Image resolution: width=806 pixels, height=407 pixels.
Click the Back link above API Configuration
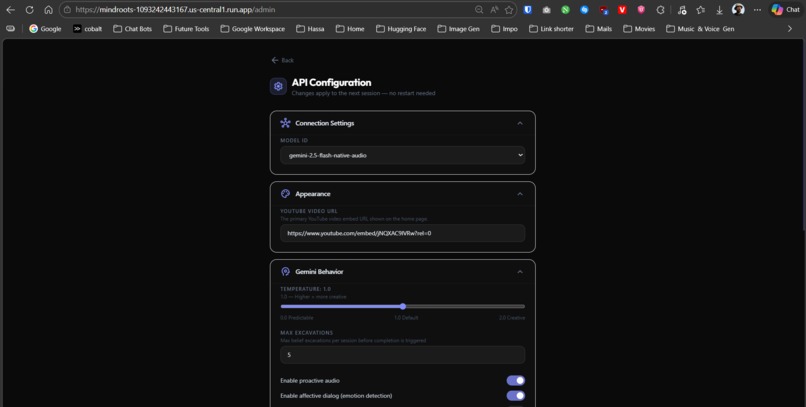283,60
